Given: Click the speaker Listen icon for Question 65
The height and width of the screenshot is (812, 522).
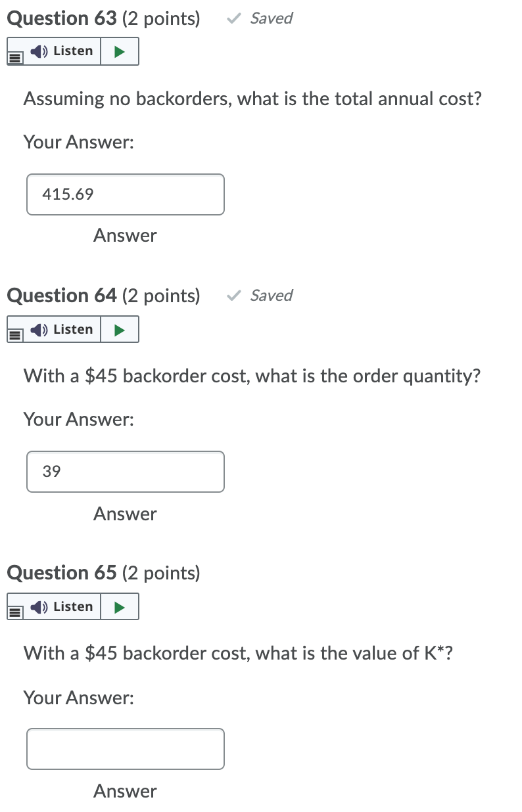Looking at the screenshot, I should point(38,606).
